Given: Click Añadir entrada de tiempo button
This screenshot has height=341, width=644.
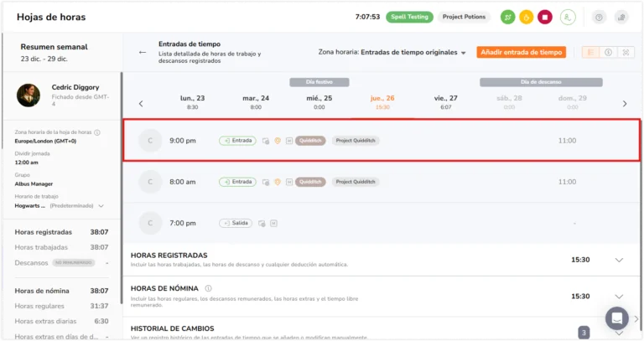Looking at the screenshot, I should tap(522, 53).
